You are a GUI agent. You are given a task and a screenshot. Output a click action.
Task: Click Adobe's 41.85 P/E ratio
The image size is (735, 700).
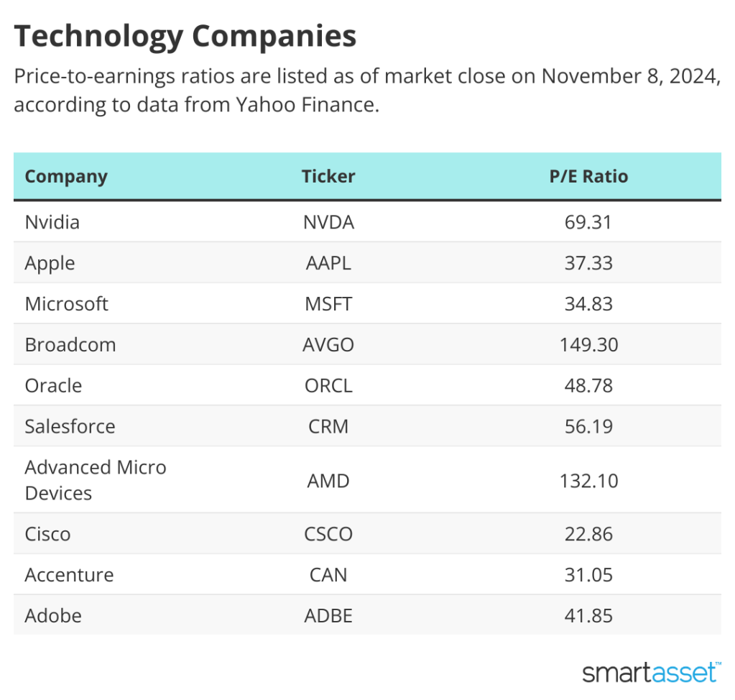click(x=588, y=616)
